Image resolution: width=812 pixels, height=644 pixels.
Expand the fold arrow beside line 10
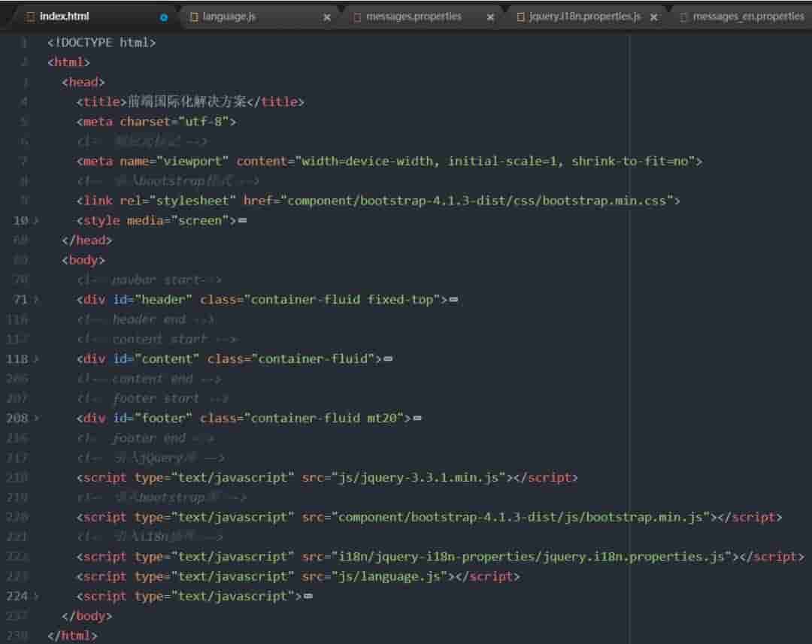pos(36,221)
